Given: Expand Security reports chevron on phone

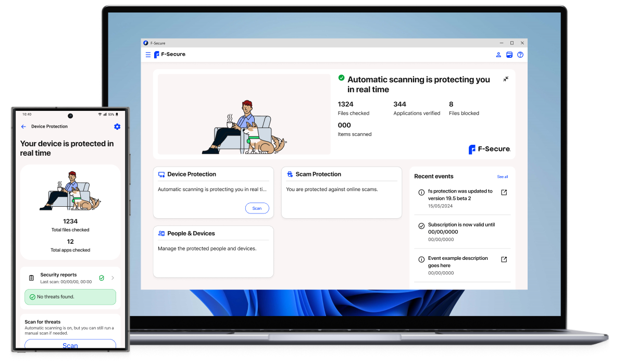Looking at the screenshot, I should point(113,278).
